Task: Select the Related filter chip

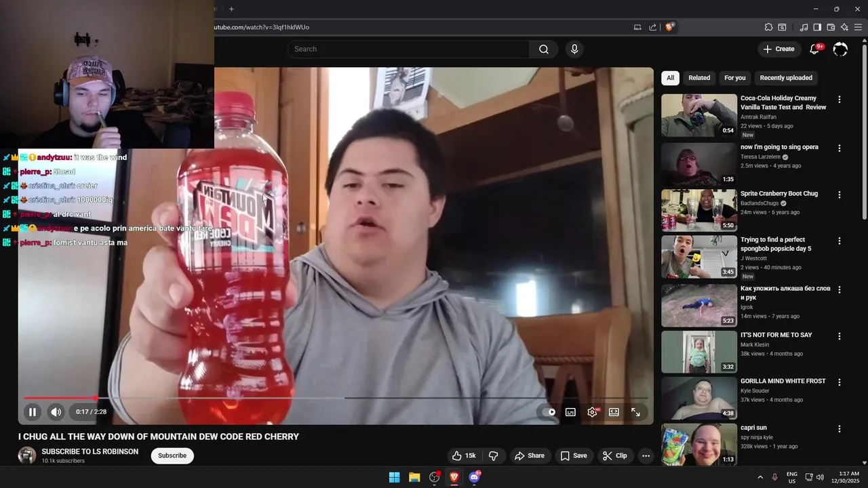Action: point(699,78)
